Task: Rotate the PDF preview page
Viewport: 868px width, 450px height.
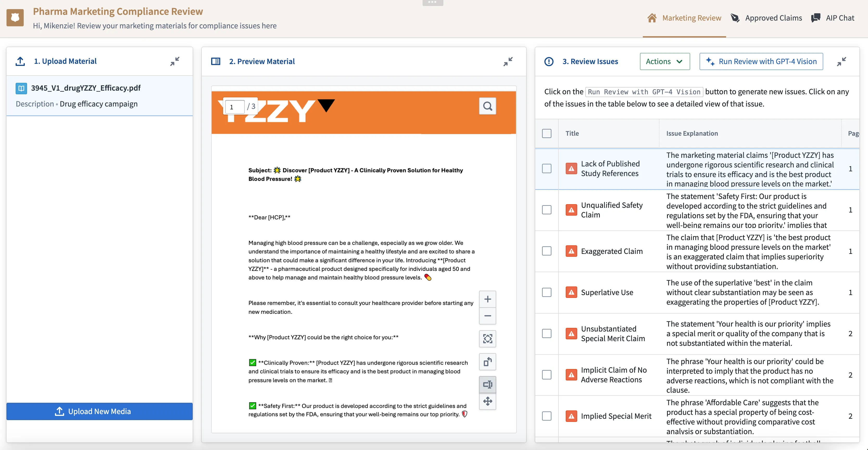Action: pos(487,362)
